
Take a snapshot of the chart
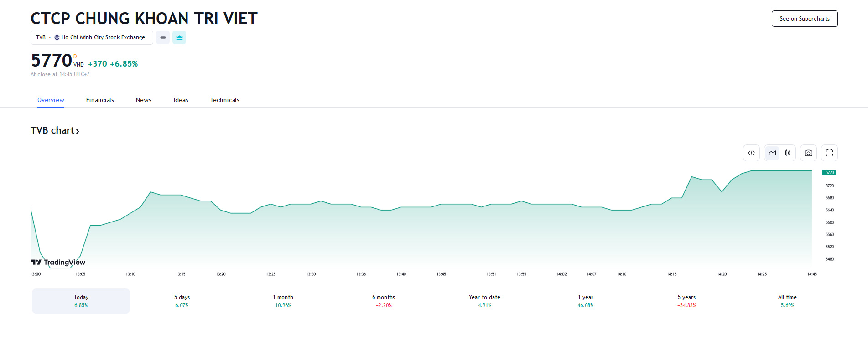tap(808, 153)
